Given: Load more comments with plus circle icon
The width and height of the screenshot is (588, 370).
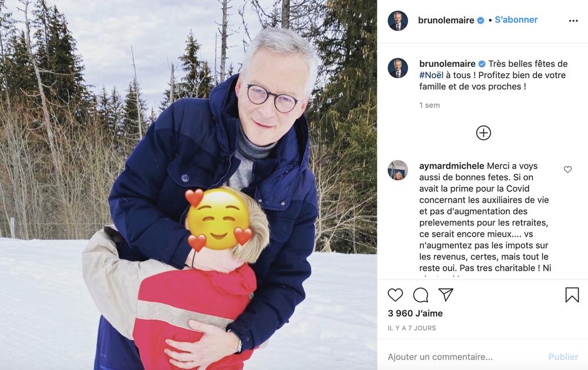Looking at the screenshot, I should coord(483,133).
